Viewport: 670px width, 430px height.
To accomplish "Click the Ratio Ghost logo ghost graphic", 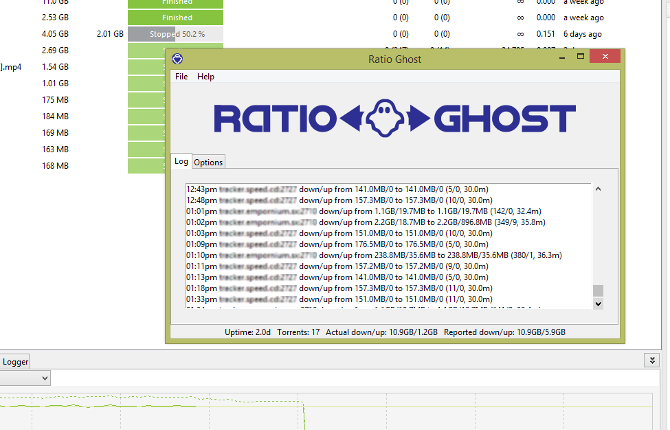I will (x=385, y=118).
